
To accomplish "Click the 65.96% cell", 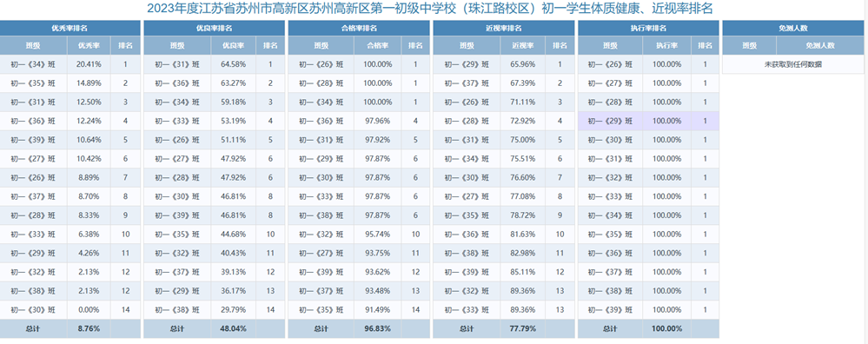I will (x=522, y=64).
